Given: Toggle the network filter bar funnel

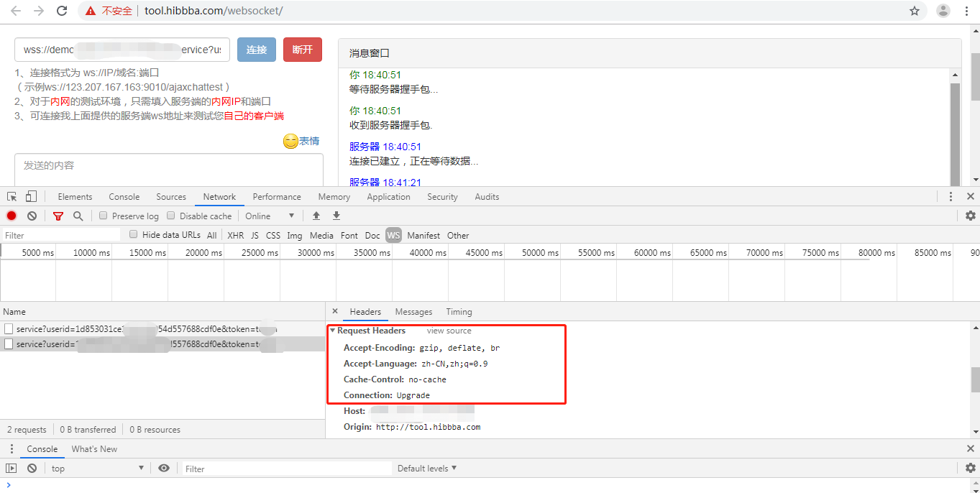Looking at the screenshot, I should click(58, 216).
